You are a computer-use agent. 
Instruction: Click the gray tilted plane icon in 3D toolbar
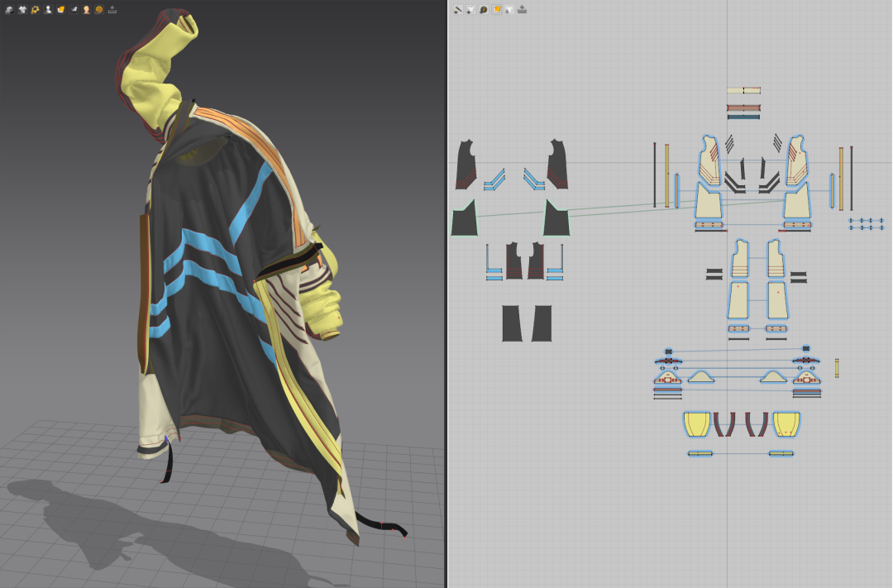[x=74, y=10]
